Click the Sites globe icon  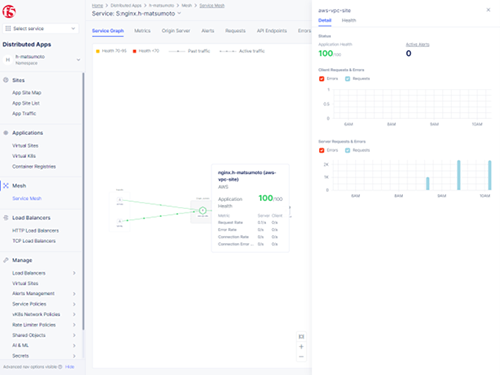[6, 80]
